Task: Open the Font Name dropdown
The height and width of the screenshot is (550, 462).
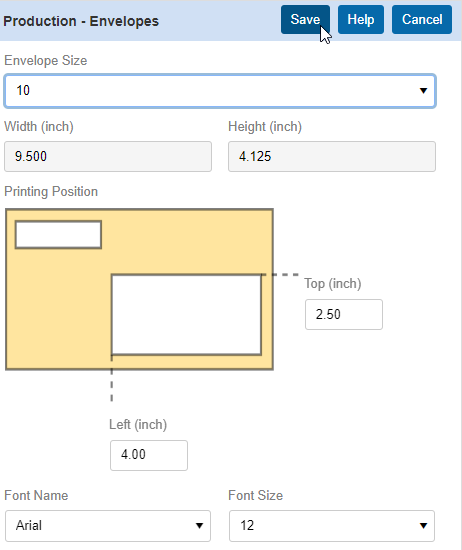Action: [x=108, y=526]
